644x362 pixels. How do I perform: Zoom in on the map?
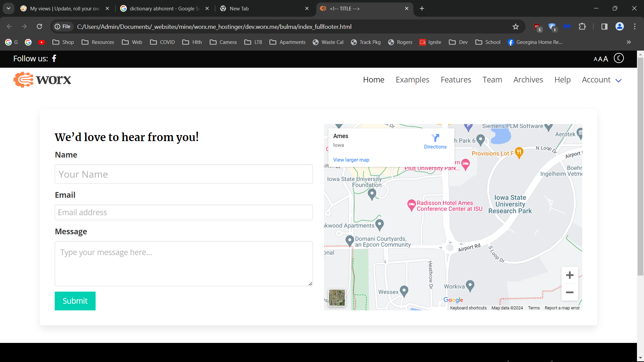pyautogui.click(x=570, y=276)
